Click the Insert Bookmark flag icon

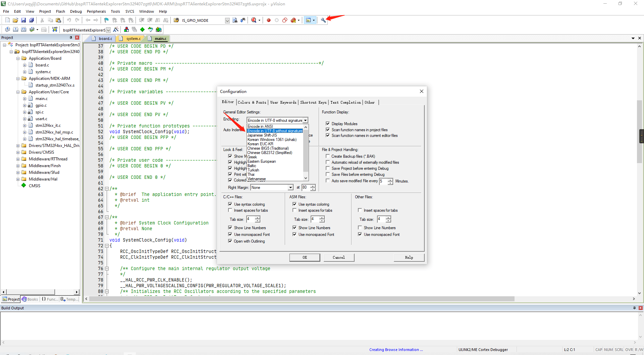106,20
